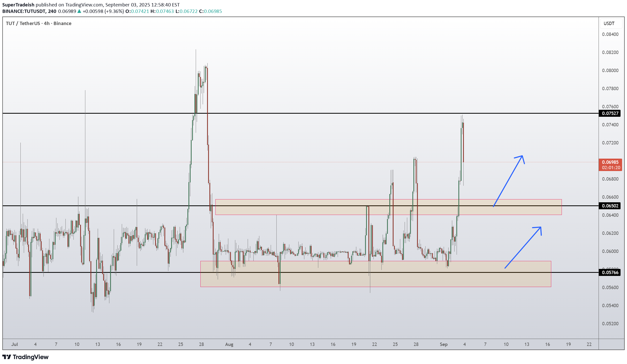
Task: Click the 0.08000 price axis label
Action: (610, 70)
